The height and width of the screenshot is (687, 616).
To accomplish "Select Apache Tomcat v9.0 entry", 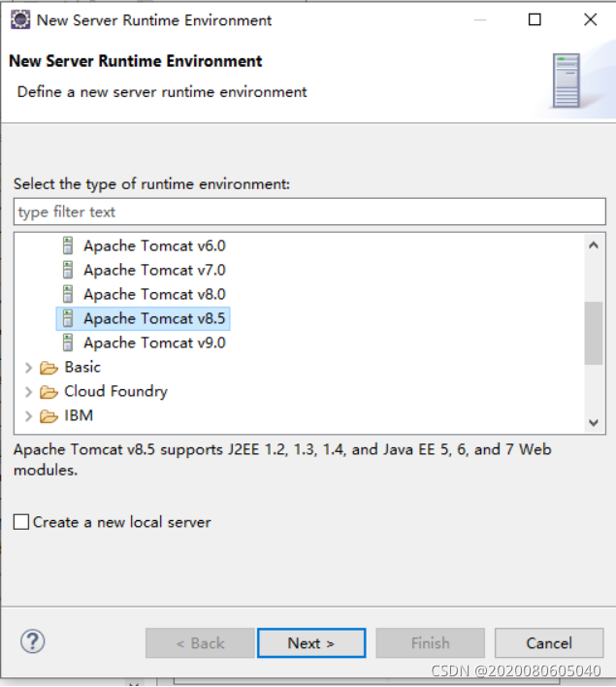I will [154, 343].
